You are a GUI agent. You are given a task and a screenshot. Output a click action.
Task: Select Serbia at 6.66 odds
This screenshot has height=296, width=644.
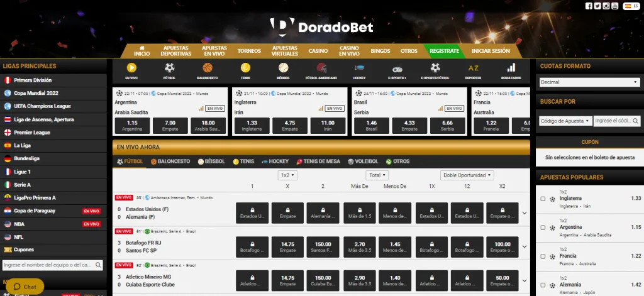click(447, 126)
